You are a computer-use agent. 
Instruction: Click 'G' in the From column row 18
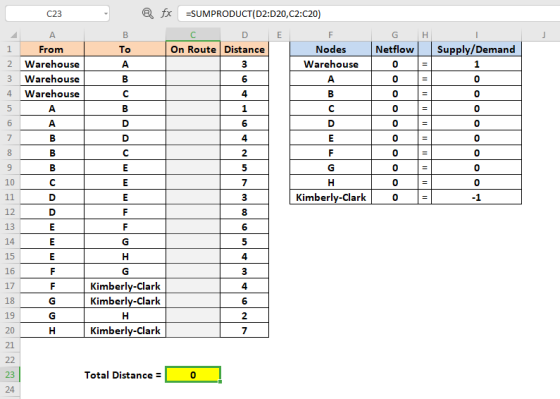52,301
